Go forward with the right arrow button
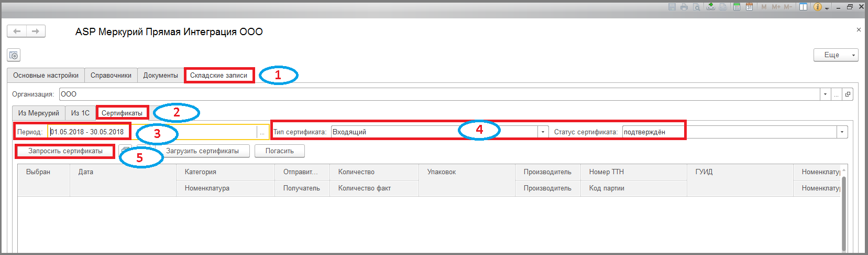 click(x=36, y=31)
